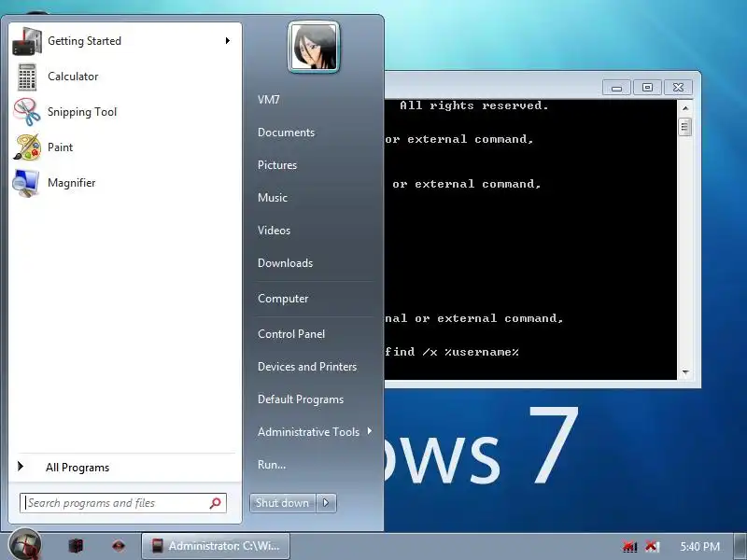747x560 pixels.
Task: Minimize the command prompt window
Action: click(616, 88)
